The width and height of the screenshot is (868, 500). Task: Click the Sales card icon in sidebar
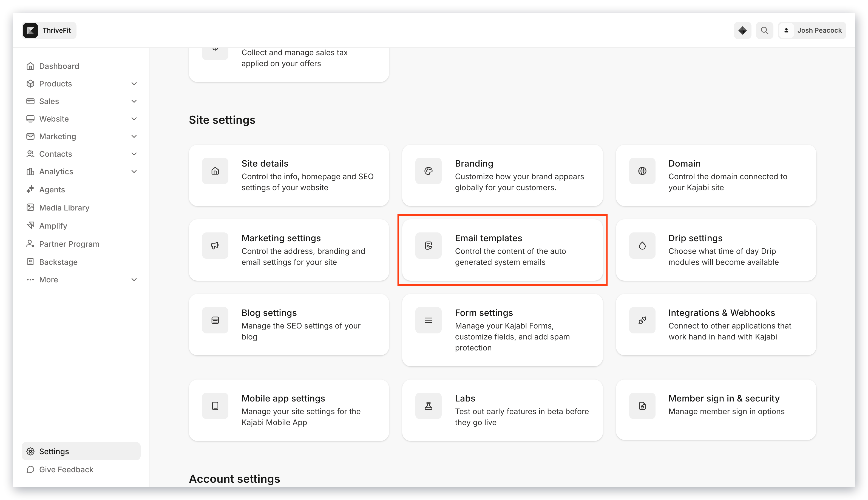(x=30, y=101)
